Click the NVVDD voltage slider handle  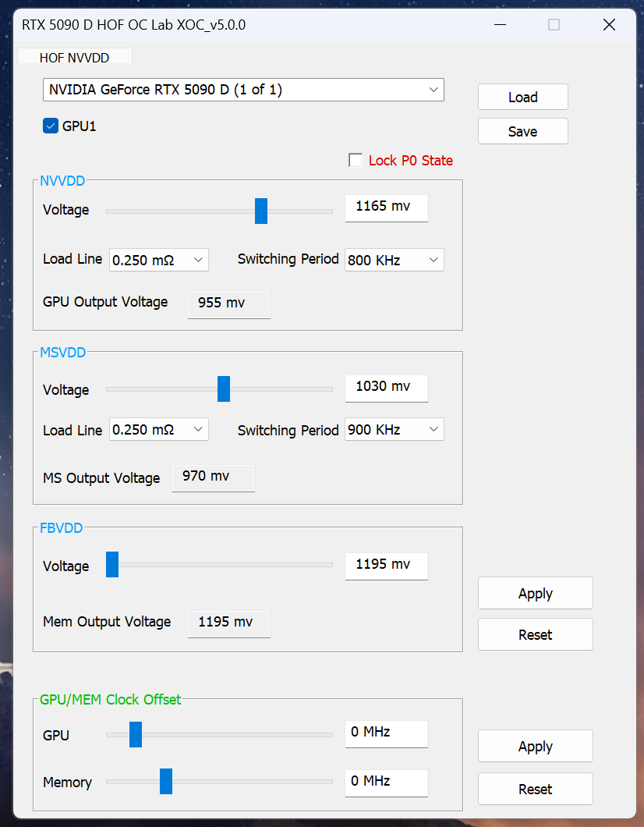(x=261, y=211)
